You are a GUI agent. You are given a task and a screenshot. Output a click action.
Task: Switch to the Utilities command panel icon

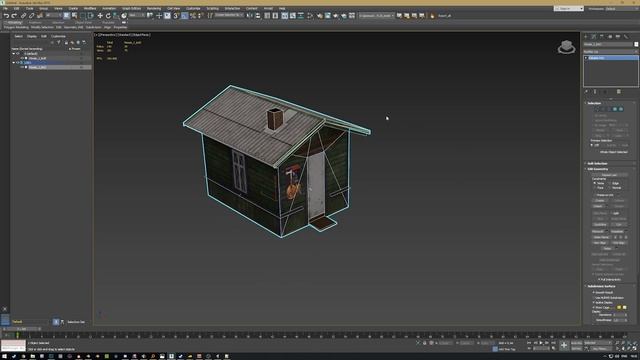click(626, 36)
